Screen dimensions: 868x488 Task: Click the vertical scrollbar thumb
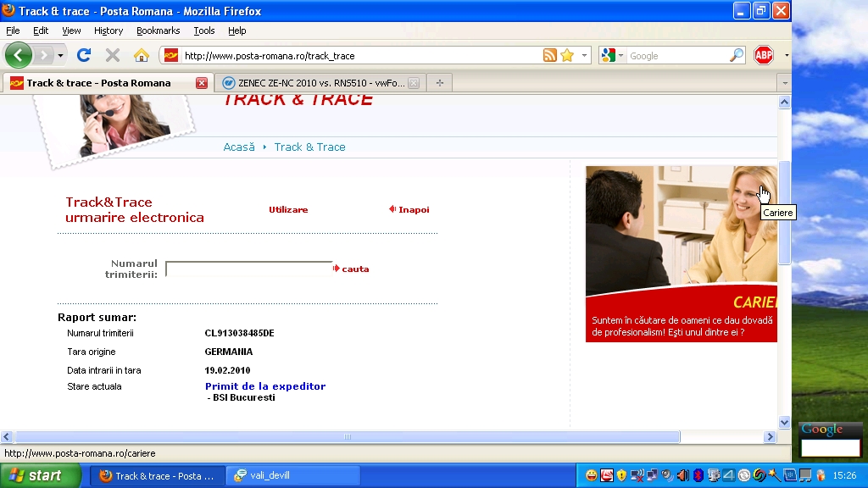pyautogui.click(x=784, y=213)
